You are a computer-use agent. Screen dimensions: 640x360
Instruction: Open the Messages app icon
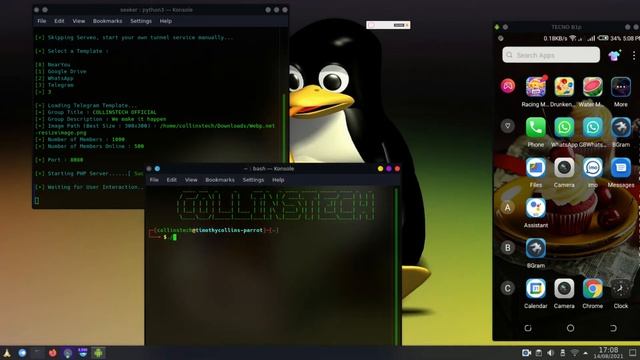click(x=620, y=167)
